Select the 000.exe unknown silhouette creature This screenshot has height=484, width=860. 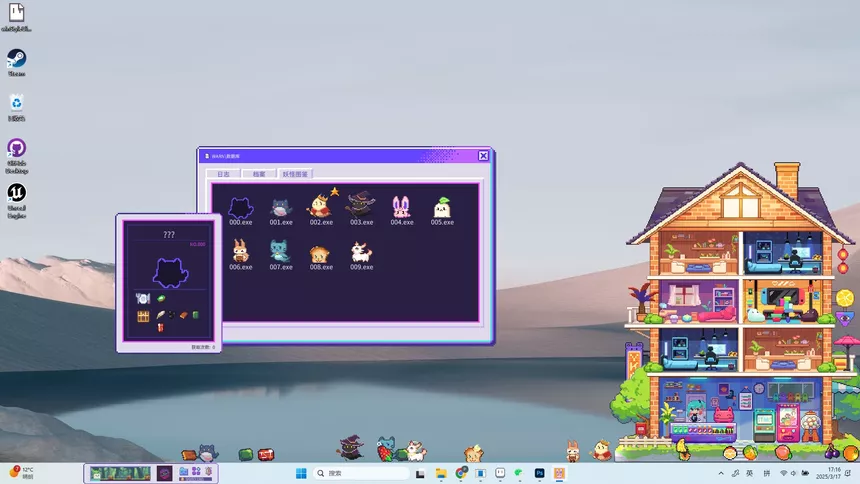240,207
